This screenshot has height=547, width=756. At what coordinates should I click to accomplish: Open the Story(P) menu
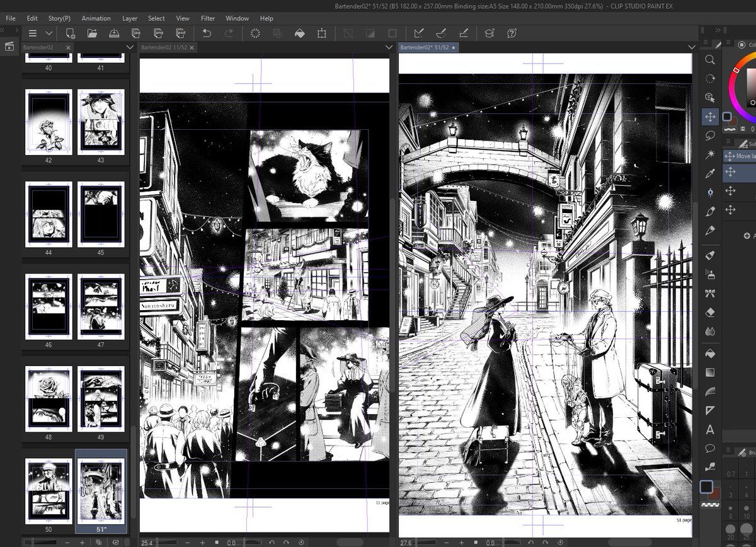coord(59,18)
